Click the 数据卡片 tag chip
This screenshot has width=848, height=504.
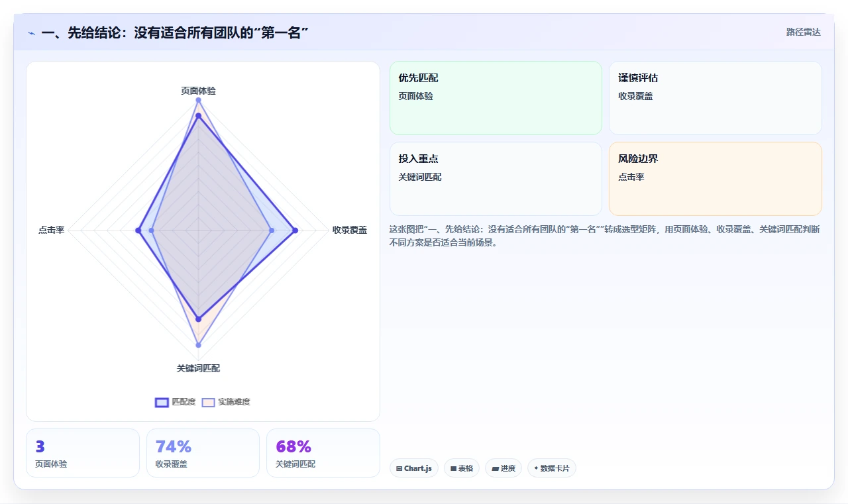pyautogui.click(x=552, y=468)
